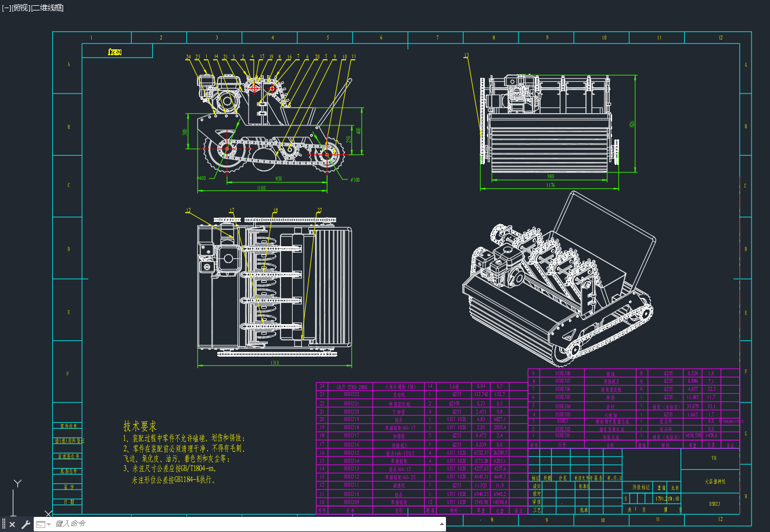The width and height of the screenshot is (770, 532).
Task: Select the 826 height dimension text
Action: [x=632, y=124]
